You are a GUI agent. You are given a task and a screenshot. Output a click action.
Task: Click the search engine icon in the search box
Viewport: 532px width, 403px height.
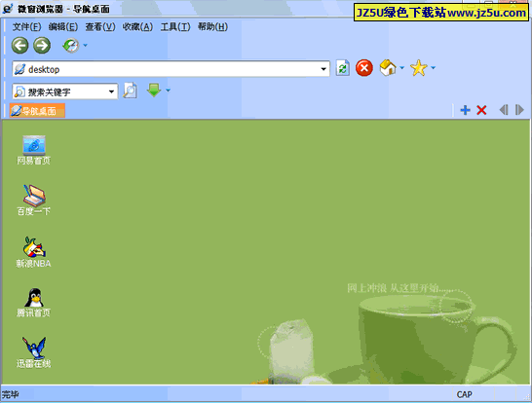[19, 92]
